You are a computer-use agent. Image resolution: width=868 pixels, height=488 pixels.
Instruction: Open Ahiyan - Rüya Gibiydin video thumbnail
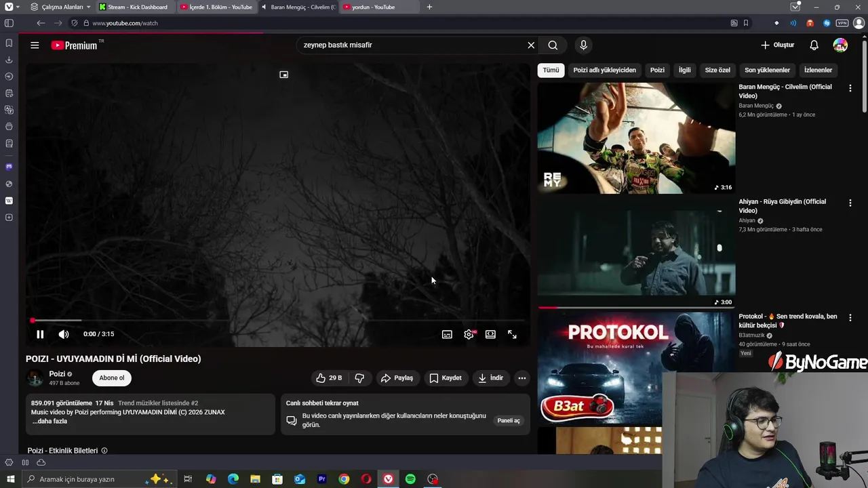(636, 253)
